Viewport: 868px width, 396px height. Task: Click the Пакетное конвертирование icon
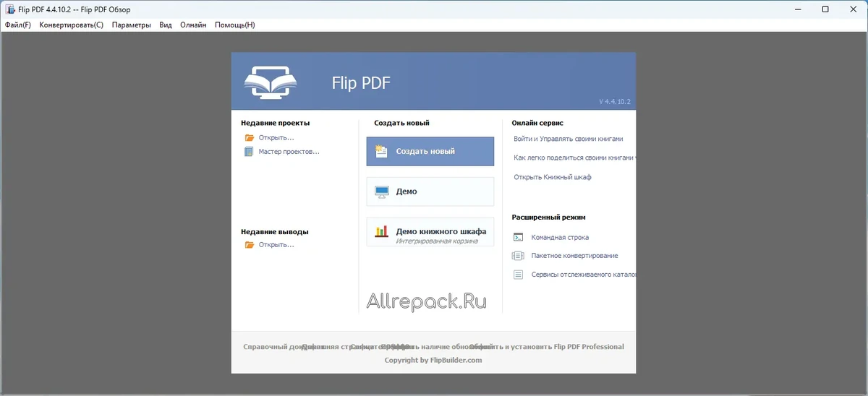[518, 256]
